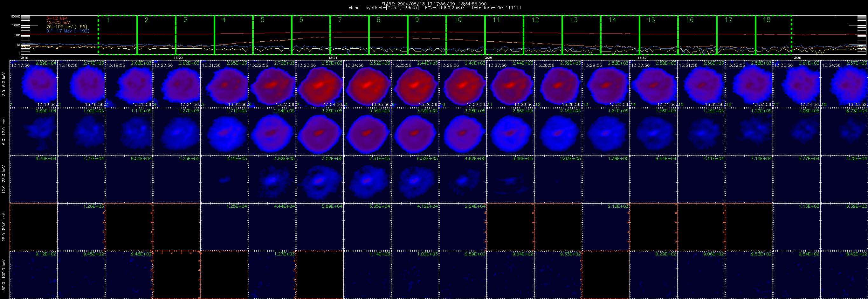This screenshot has width=868, height=299.
Task: Click the 13:28 tick label on the lightcurve axis
Action: click(x=488, y=58)
